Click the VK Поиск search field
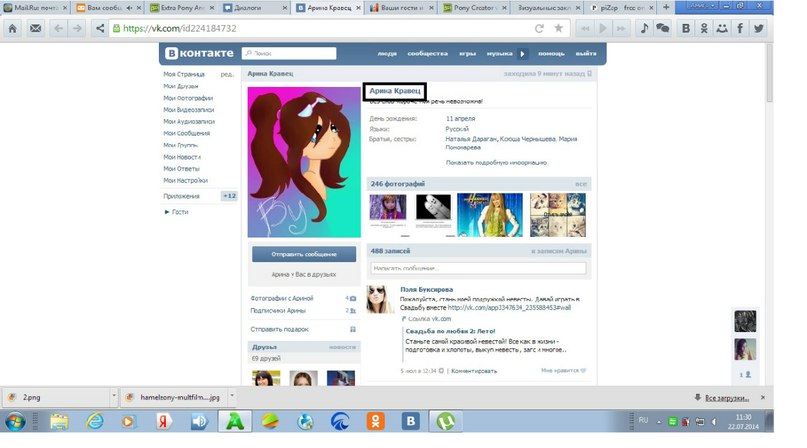 coord(289,53)
